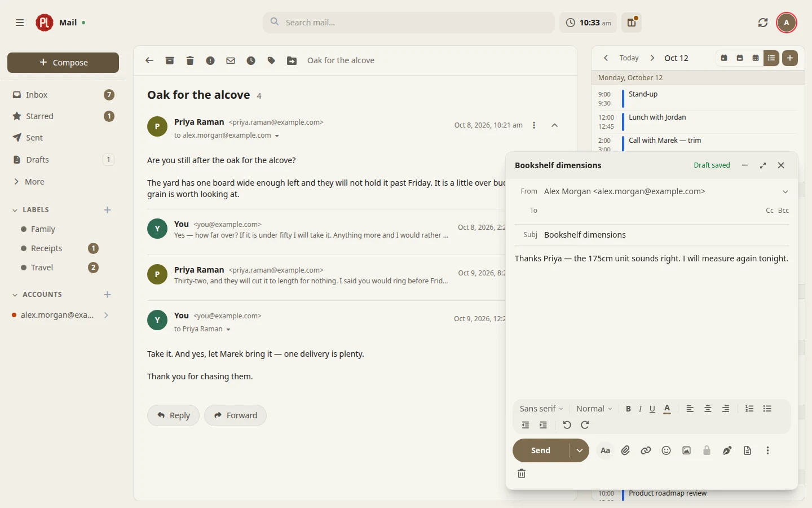Viewport: 812px width, 508px height.
Task: Toggle underline formatting in the composer
Action: point(652,409)
